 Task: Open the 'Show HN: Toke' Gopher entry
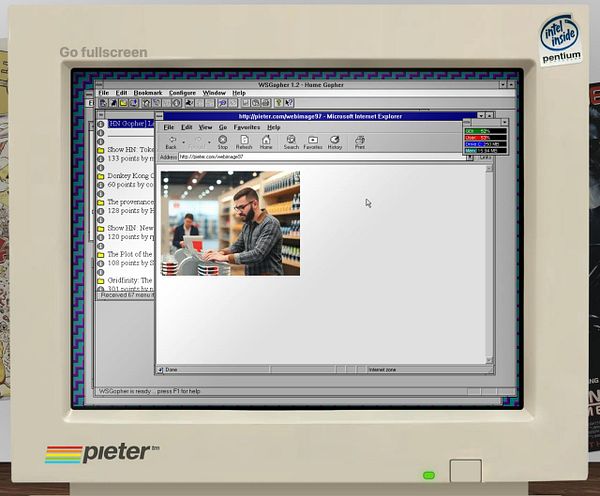coord(130,150)
